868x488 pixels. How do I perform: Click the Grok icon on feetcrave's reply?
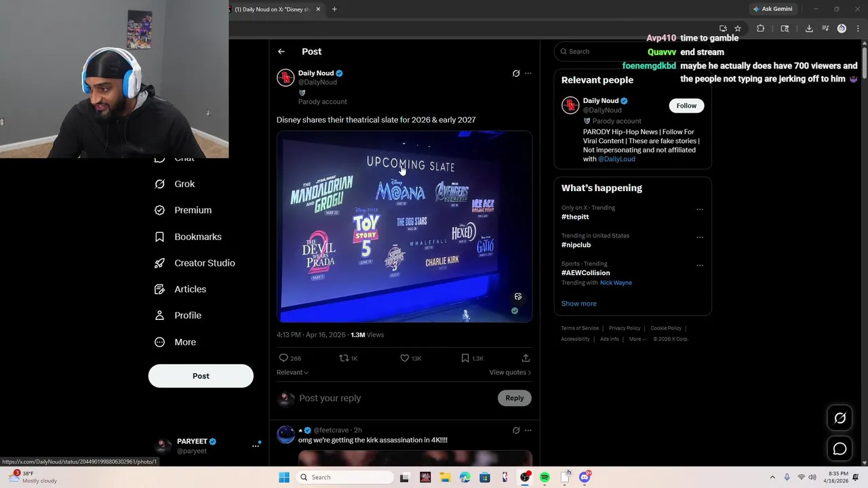click(516, 430)
